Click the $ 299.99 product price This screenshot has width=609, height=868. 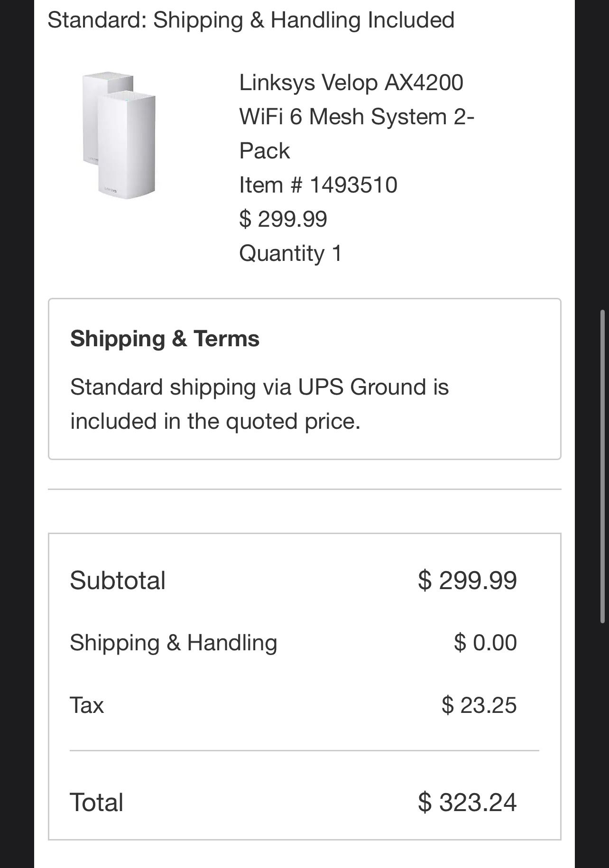pyautogui.click(x=283, y=219)
